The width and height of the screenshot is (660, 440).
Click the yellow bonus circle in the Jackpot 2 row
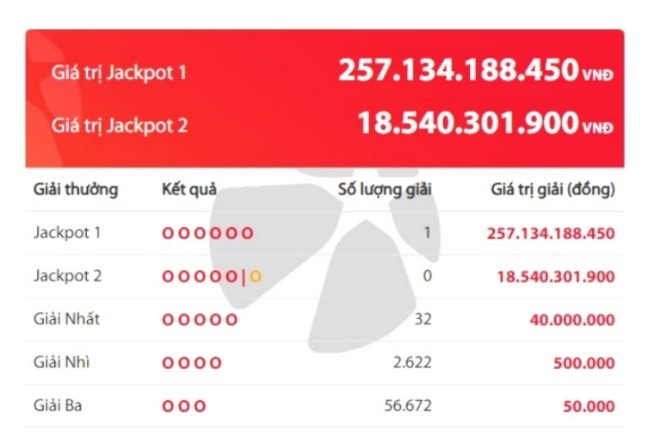[x=256, y=276]
